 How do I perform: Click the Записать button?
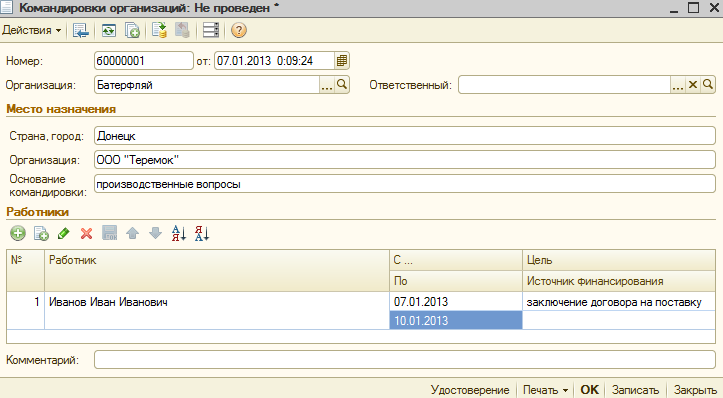click(635, 390)
